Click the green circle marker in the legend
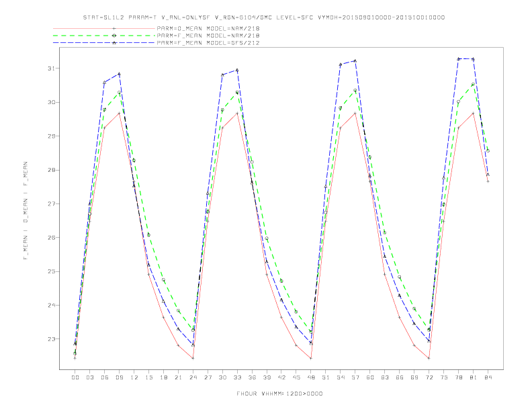 click(114, 36)
